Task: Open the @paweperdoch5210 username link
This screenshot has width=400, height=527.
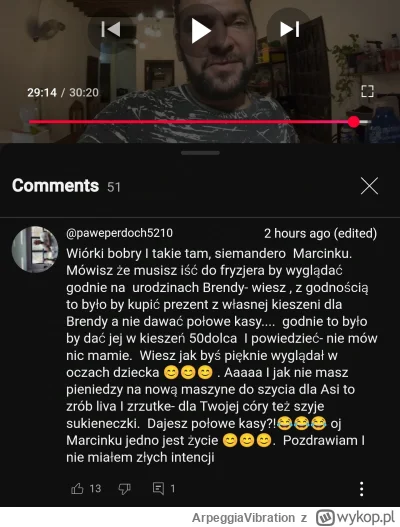Action: tap(119, 233)
